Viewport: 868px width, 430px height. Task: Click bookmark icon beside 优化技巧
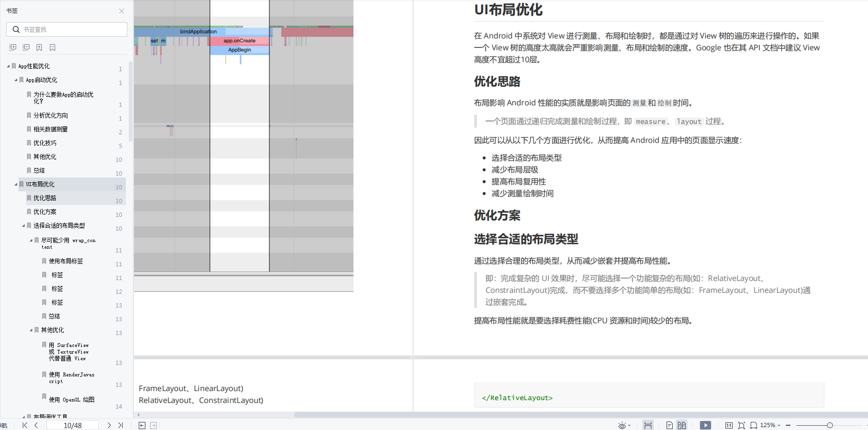tap(29, 143)
